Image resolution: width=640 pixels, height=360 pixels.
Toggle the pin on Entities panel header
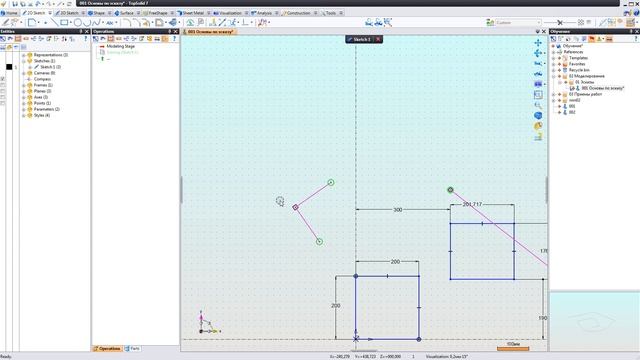[x=81, y=31]
